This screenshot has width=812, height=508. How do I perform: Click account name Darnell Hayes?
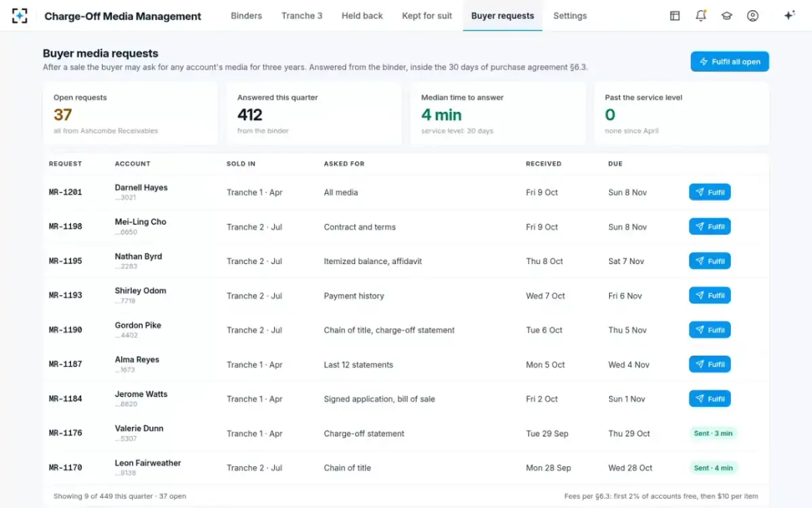coord(141,188)
